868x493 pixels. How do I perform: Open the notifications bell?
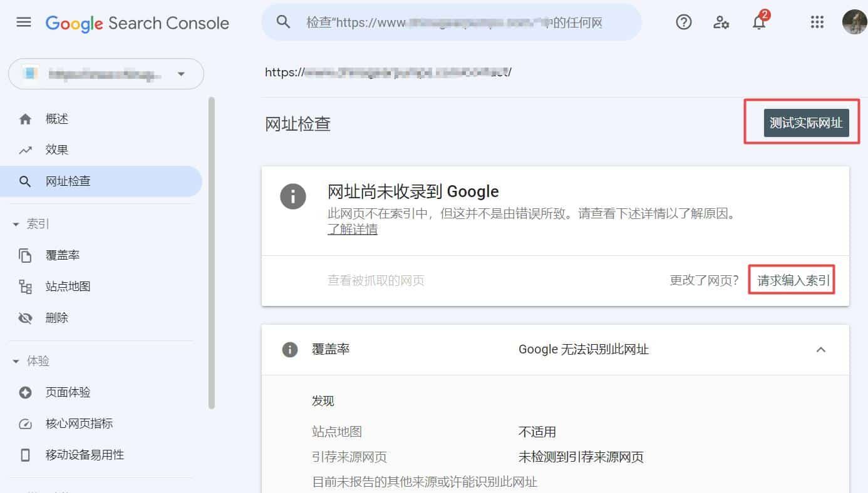click(759, 23)
